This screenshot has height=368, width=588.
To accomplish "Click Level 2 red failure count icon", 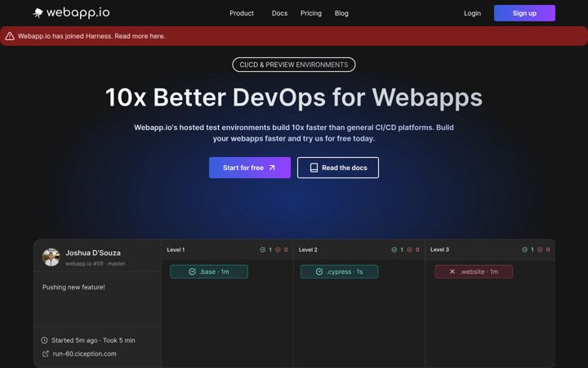I will [409, 249].
